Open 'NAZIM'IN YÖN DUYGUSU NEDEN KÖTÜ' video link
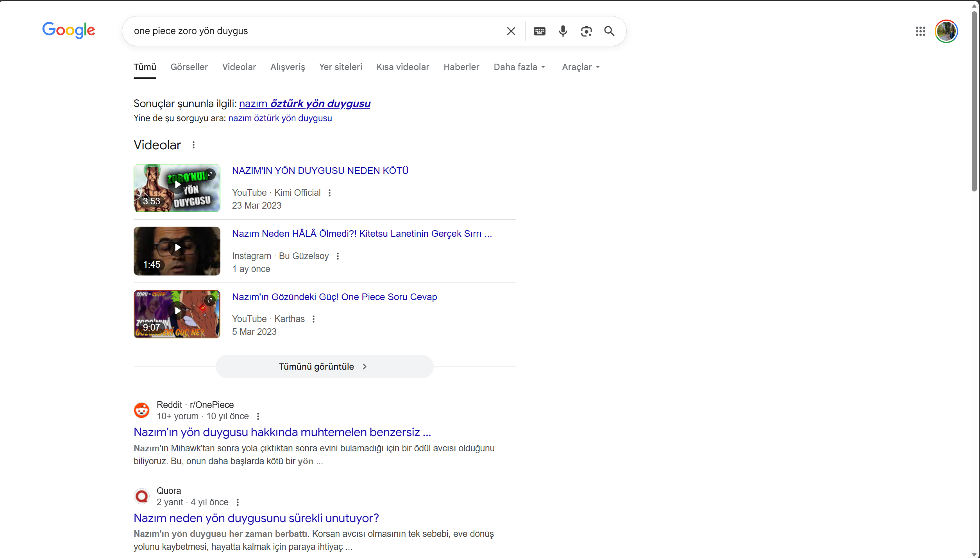 pos(320,171)
